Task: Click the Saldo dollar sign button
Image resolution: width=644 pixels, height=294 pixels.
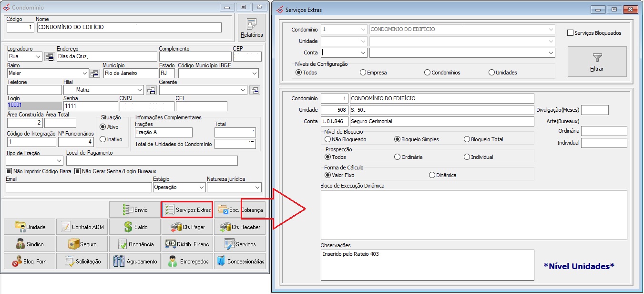Action: click(135, 227)
